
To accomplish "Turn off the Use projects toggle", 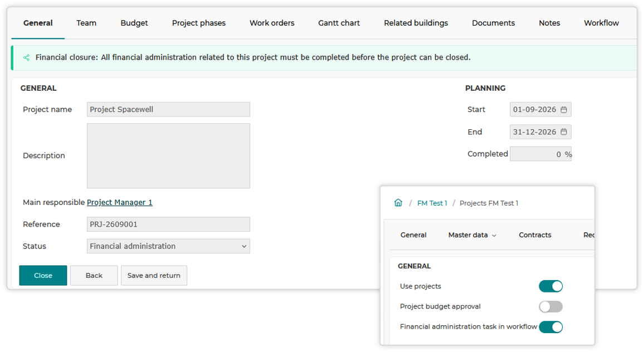I will (x=551, y=286).
